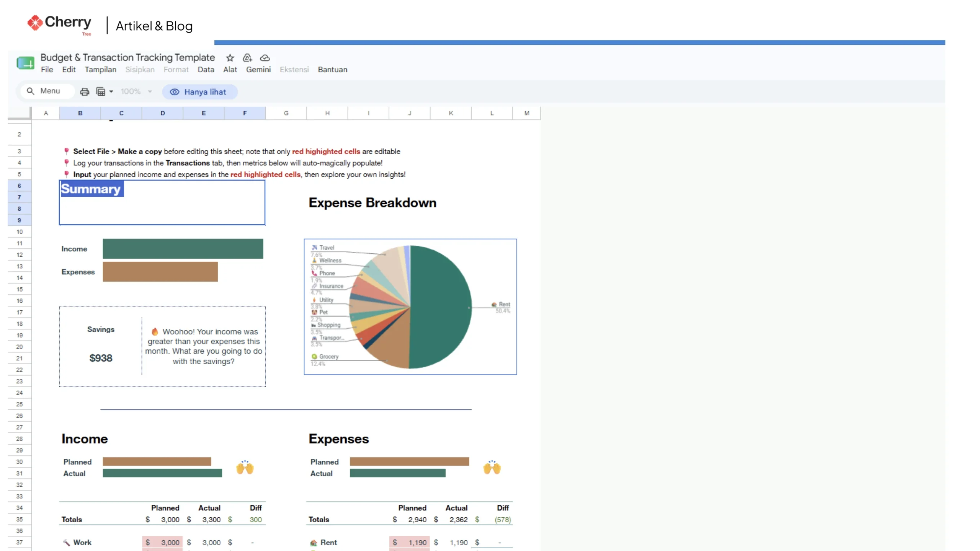This screenshot has width=980, height=551.
Task: Click the brown Expenses bar in Summary
Action: coord(160,272)
